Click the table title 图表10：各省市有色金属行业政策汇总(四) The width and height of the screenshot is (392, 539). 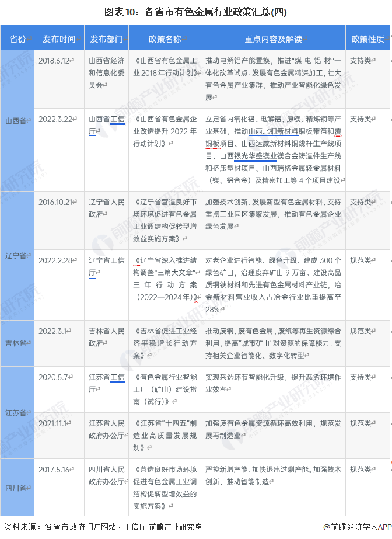click(195, 12)
